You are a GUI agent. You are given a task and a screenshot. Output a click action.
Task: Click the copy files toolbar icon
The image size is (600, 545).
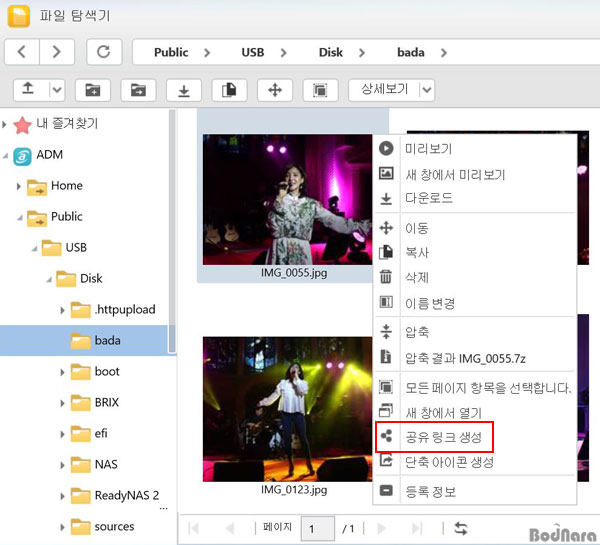[229, 90]
